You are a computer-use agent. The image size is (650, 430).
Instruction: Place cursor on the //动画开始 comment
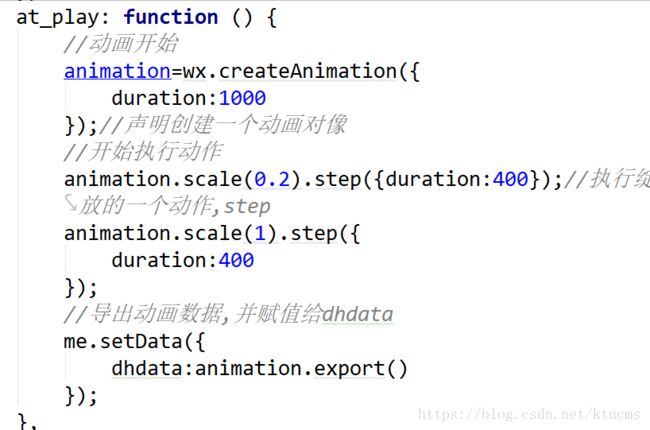tap(121, 44)
